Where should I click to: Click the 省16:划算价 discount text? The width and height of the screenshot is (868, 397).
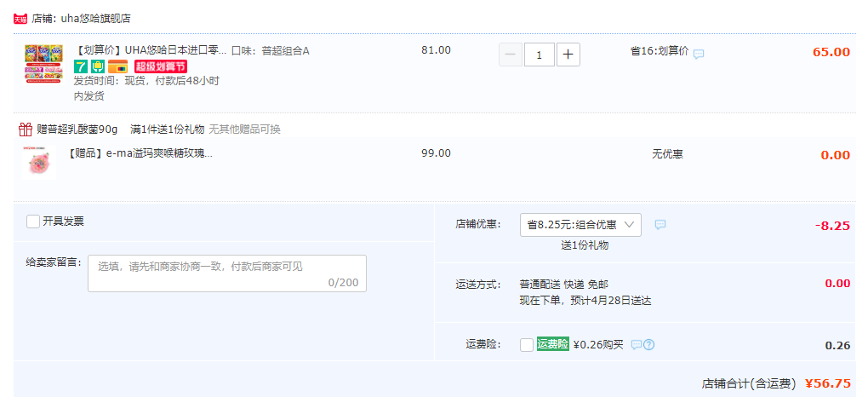click(660, 51)
